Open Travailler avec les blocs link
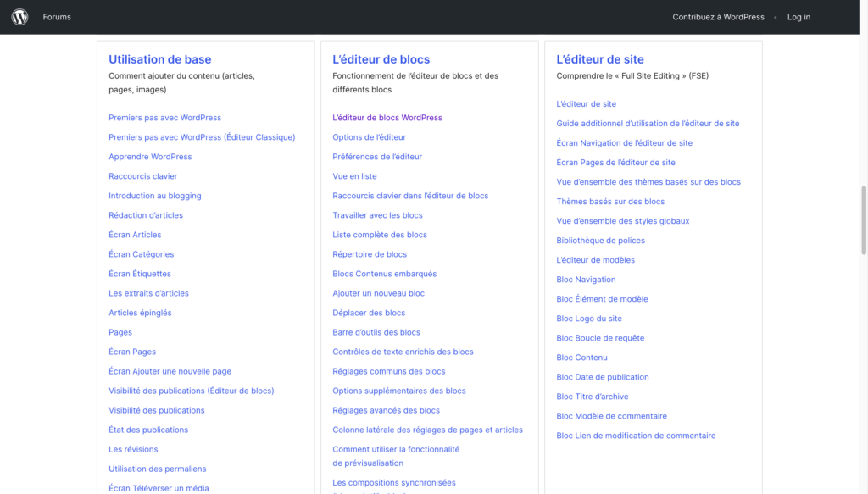This screenshot has height=494, width=868. coord(377,215)
